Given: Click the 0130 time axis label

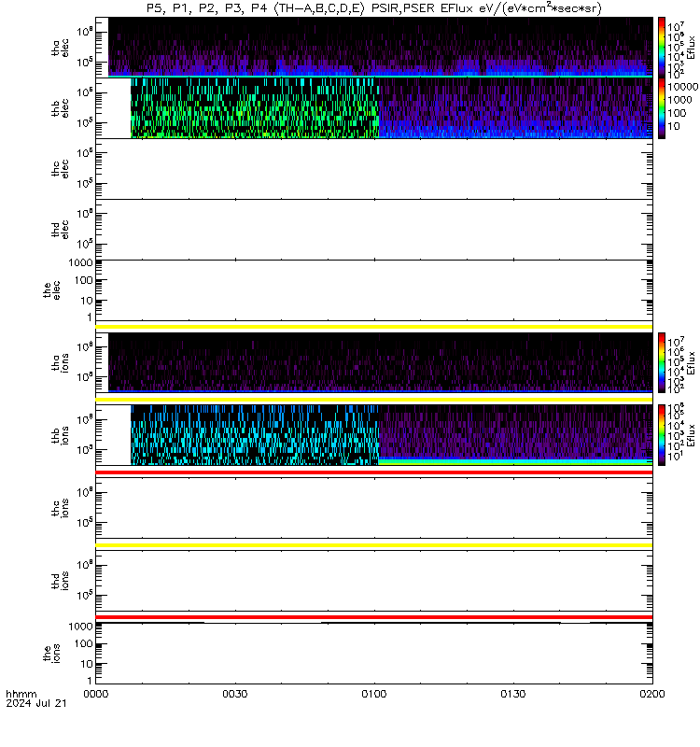Looking at the screenshot, I should 512,694.
